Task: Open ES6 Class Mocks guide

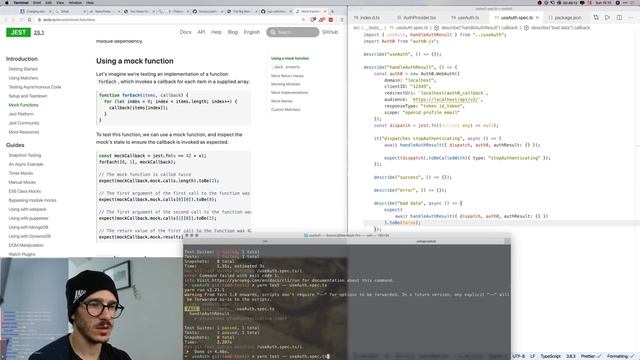Action: (25, 191)
